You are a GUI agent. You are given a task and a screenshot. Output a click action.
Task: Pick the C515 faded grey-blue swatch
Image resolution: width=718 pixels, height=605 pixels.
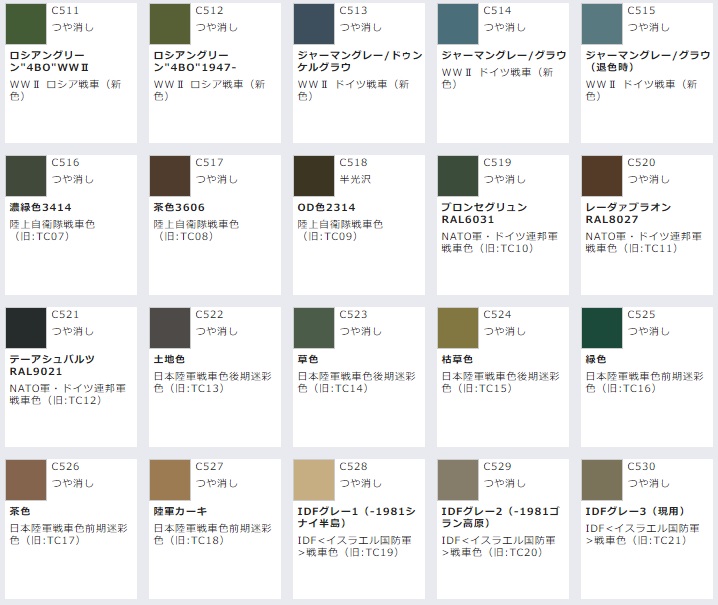tap(602, 24)
